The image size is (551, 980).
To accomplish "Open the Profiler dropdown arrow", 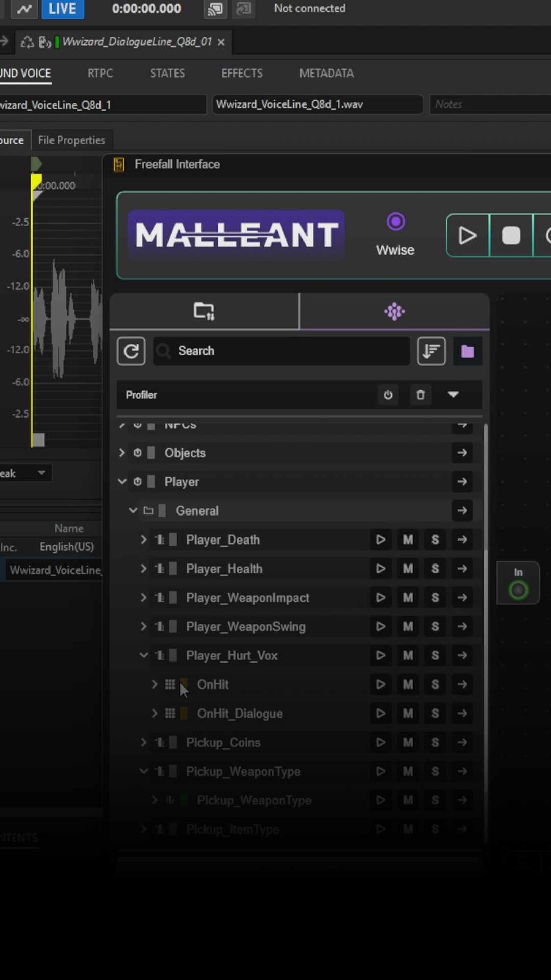I will coord(453,395).
